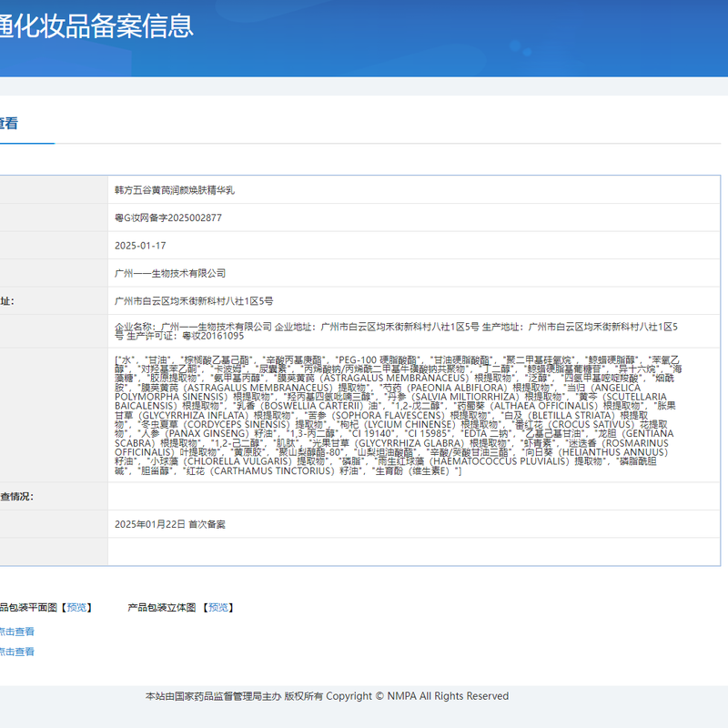Click the registration number 粤G妆网备字2025002877
728x728 pixels.
click(168, 218)
